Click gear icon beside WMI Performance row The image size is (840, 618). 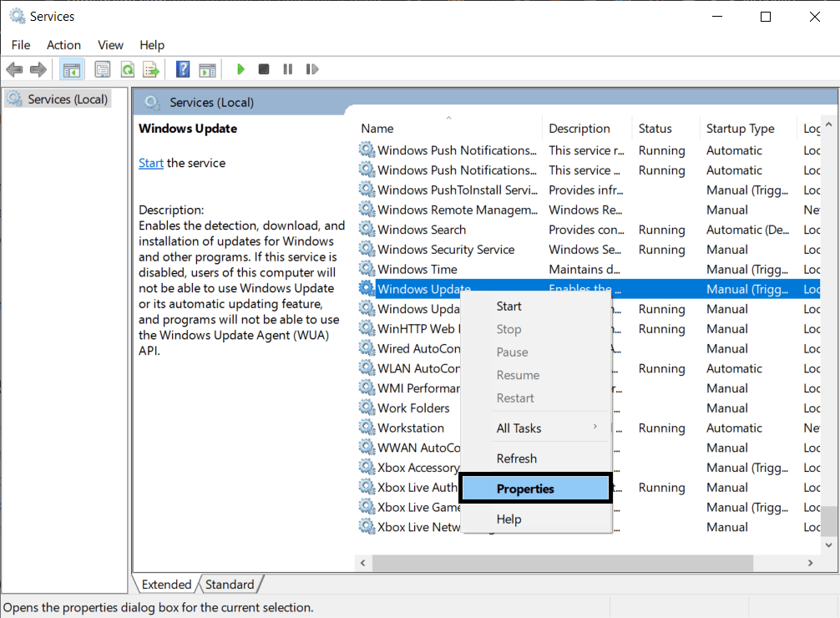pos(367,388)
